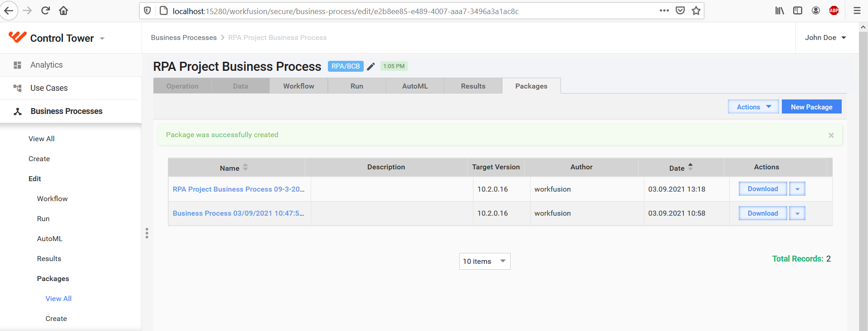Open the Business Process 03/09/2021 10:47 package link
This screenshot has width=868, height=331.
pyautogui.click(x=239, y=213)
